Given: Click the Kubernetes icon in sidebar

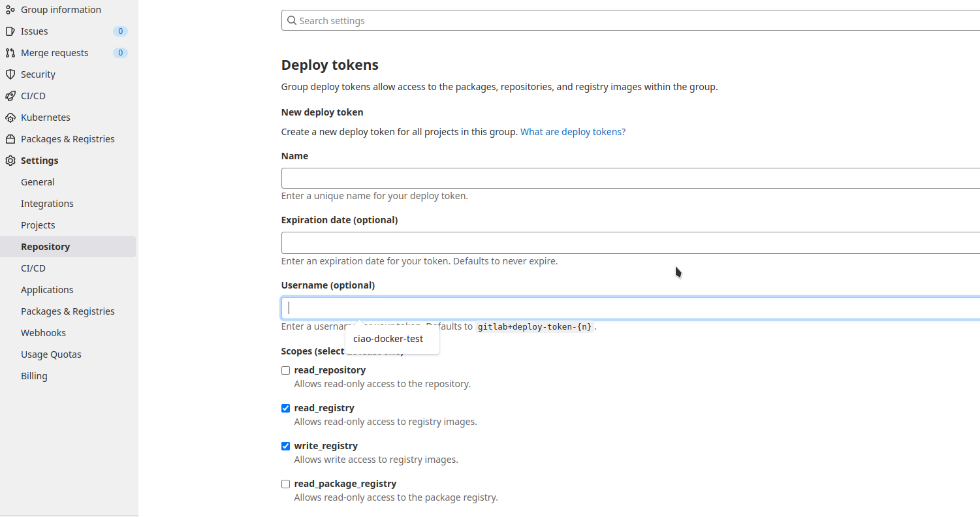Looking at the screenshot, I should pyautogui.click(x=10, y=117).
